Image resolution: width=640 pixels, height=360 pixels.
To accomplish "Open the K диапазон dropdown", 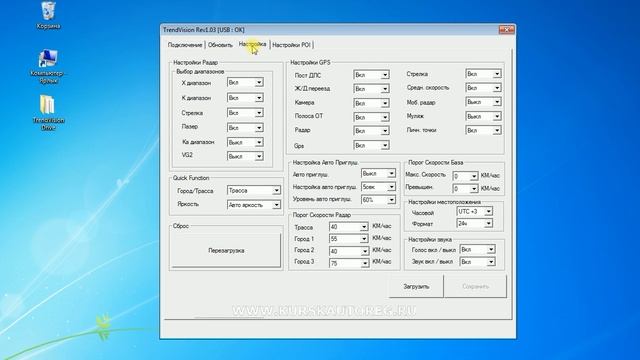I will click(245, 98).
